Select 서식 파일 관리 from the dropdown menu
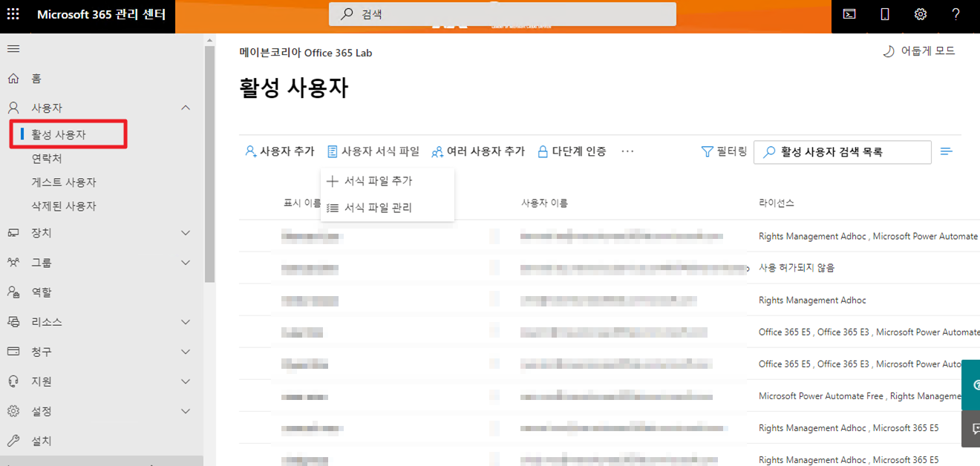Image resolution: width=980 pixels, height=466 pixels. pos(387,208)
